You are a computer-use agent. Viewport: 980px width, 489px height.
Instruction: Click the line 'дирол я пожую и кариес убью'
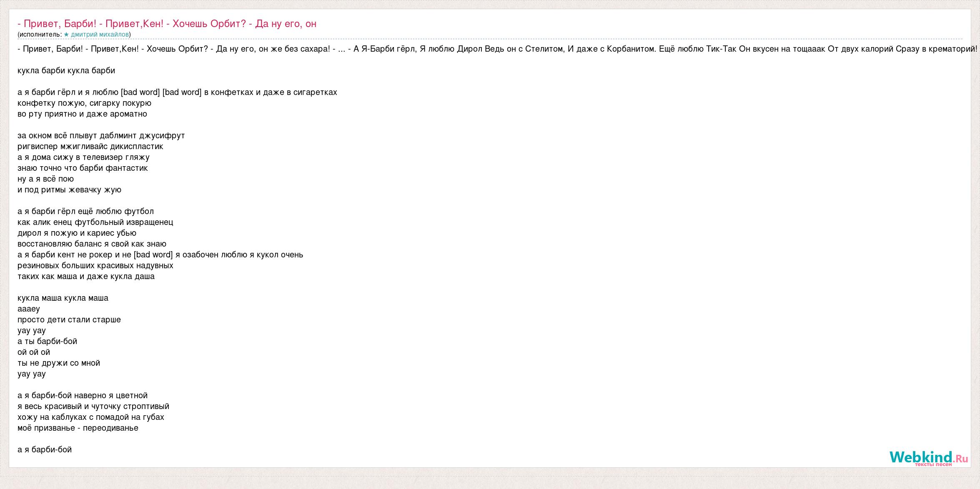(x=77, y=233)
